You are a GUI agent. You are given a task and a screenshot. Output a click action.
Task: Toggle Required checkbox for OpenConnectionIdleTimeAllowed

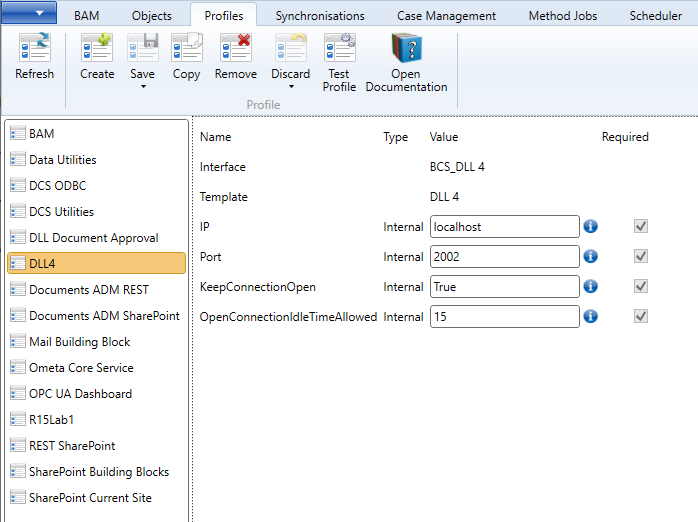(x=641, y=316)
